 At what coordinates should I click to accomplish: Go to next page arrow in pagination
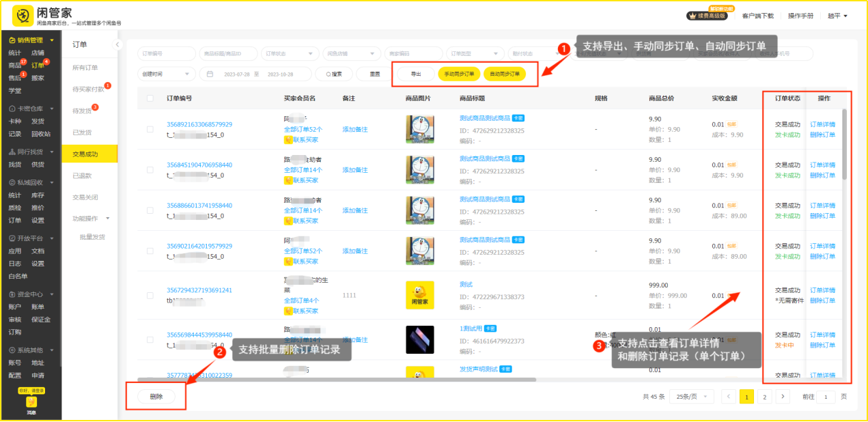(783, 397)
